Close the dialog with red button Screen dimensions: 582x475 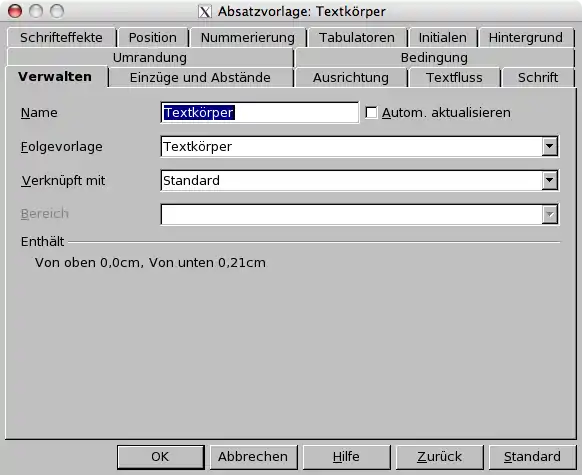click(x=15, y=11)
